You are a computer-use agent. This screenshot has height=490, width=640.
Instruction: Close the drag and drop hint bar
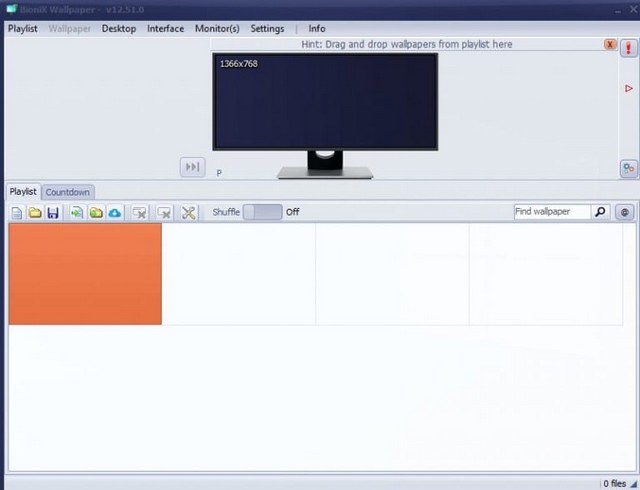coord(610,45)
